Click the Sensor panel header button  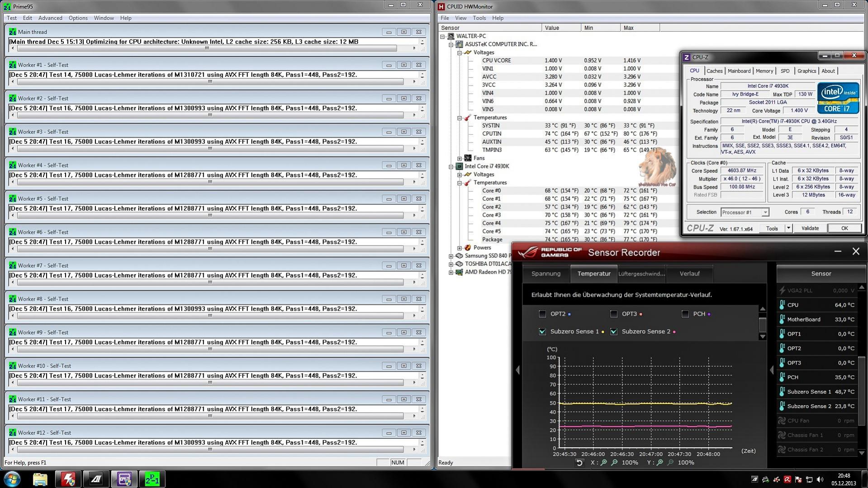tap(821, 274)
